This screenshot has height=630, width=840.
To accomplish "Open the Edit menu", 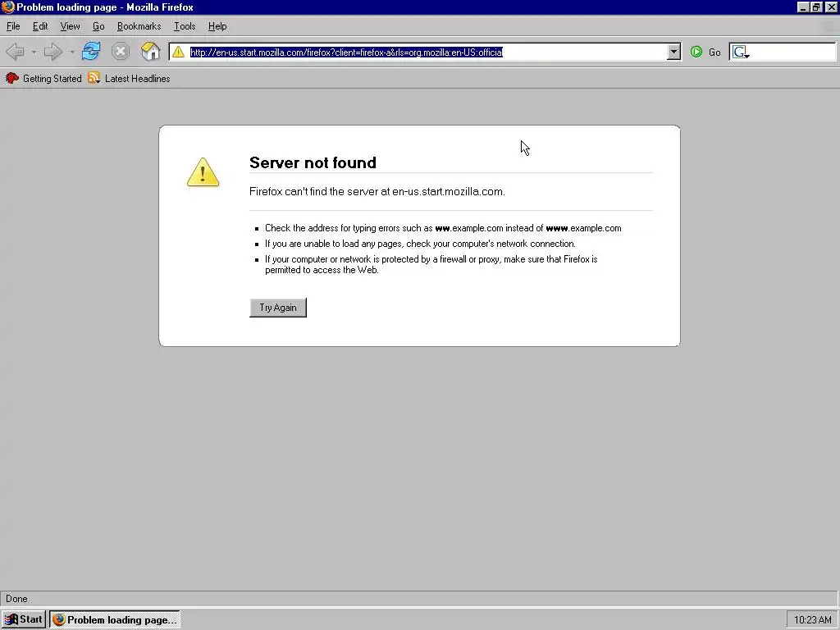I will [x=40, y=26].
